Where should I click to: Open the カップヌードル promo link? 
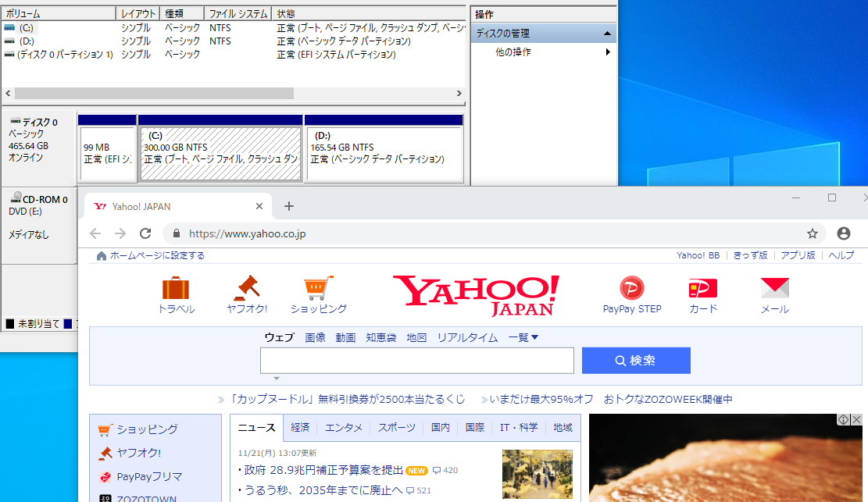[347, 399]
